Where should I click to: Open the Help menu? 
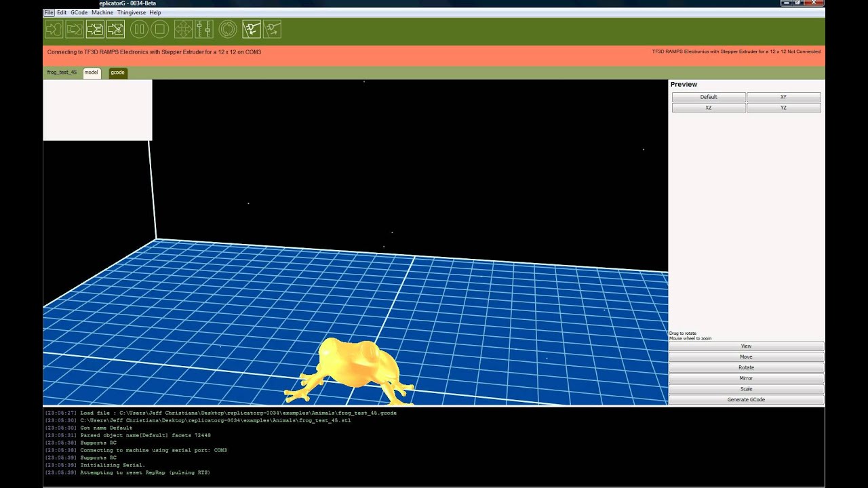(155, 12)
